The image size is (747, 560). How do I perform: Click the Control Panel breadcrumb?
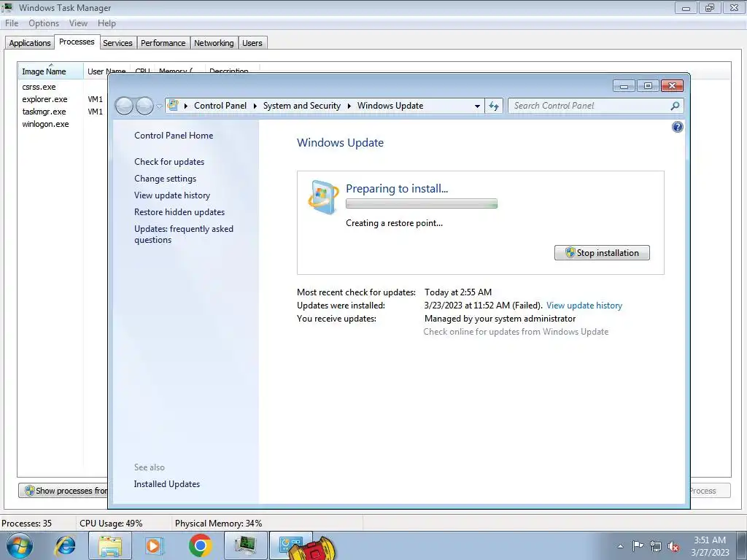[x=220, y=106]
